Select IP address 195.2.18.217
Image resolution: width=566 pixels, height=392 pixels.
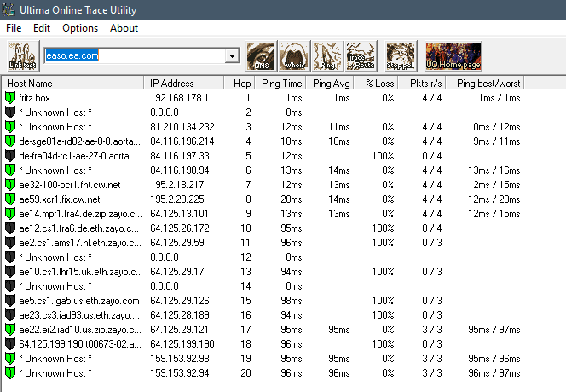(177, 185)
